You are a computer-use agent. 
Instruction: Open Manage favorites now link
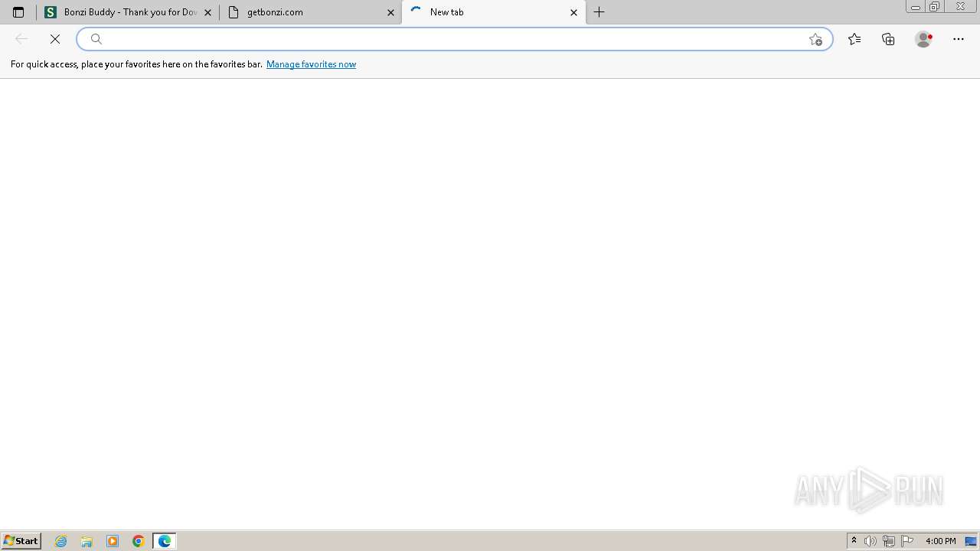point(311,64)
